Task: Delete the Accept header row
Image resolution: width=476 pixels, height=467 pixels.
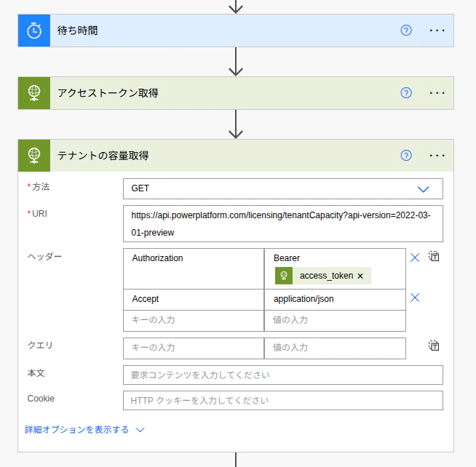Action: (415, 298)
